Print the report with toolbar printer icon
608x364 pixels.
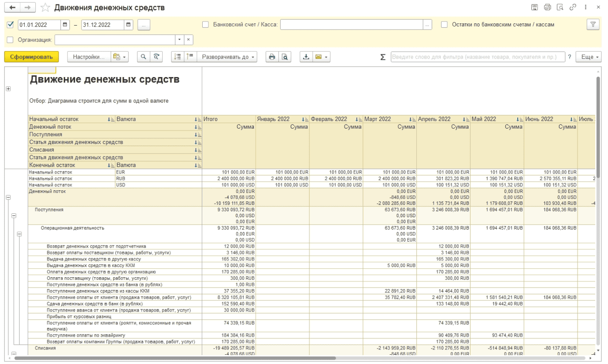(272, 57)
